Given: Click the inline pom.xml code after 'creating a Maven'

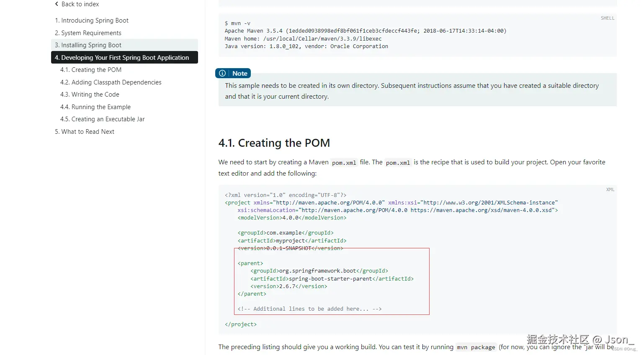Looking at the screenshot, I should click(344, 163).
